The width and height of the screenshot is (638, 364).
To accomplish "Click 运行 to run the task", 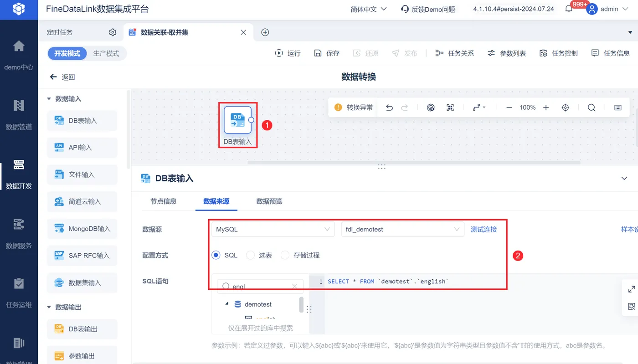I will coord(288,53).
